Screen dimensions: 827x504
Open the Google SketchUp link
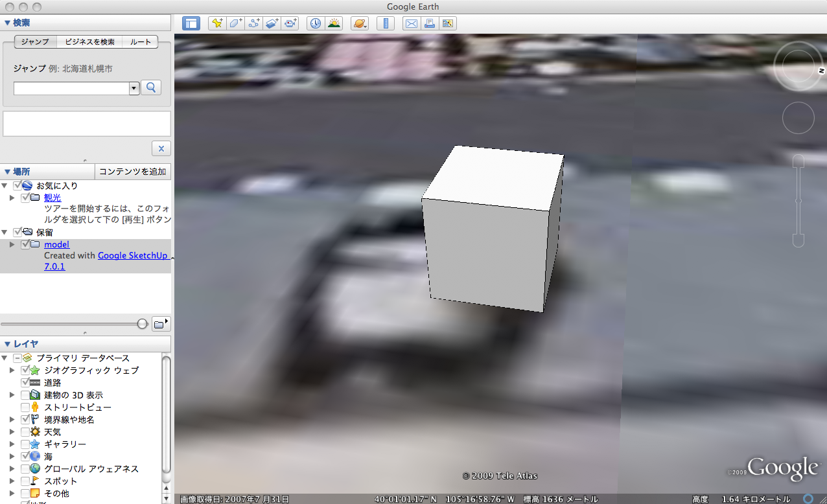[x=133, y=255]
